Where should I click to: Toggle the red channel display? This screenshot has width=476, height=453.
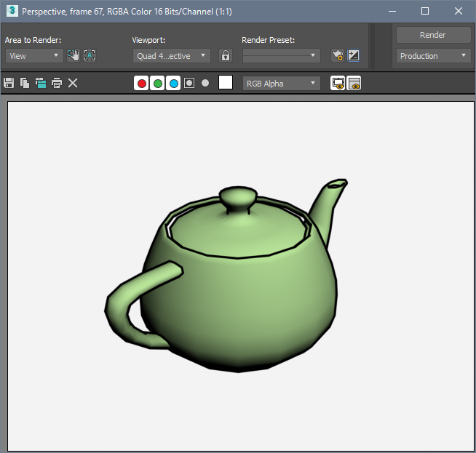[x=141, y=83]
